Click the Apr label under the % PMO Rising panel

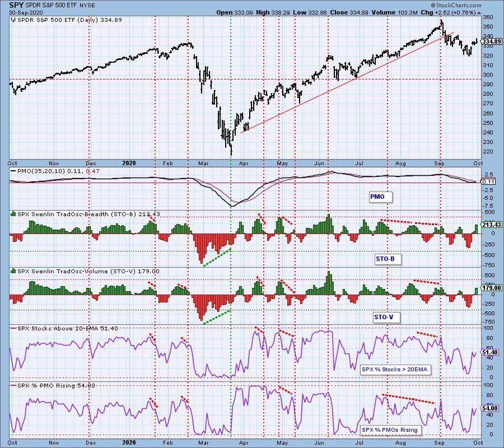[x=244, y=443]
